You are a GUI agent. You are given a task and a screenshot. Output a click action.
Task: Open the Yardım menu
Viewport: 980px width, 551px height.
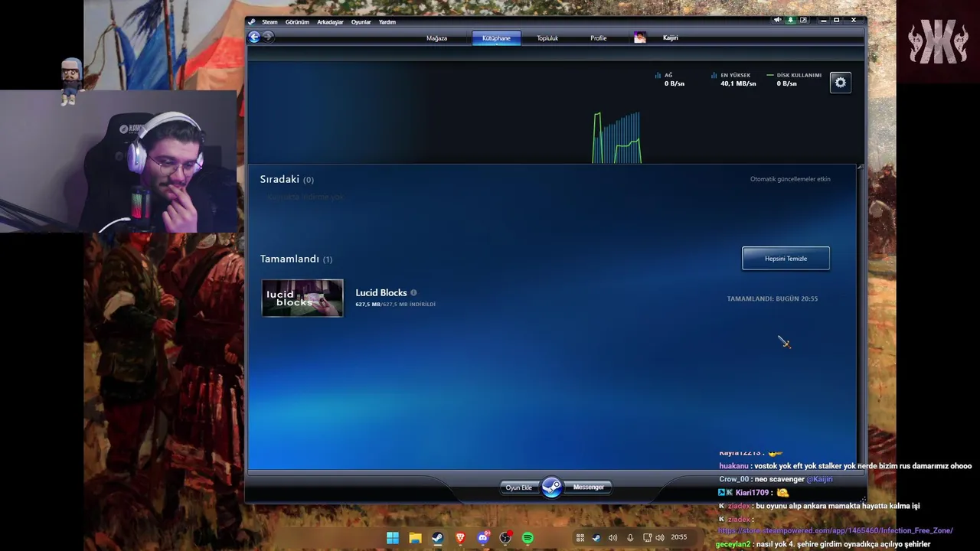pyautogui.click(x=387, y=21)
